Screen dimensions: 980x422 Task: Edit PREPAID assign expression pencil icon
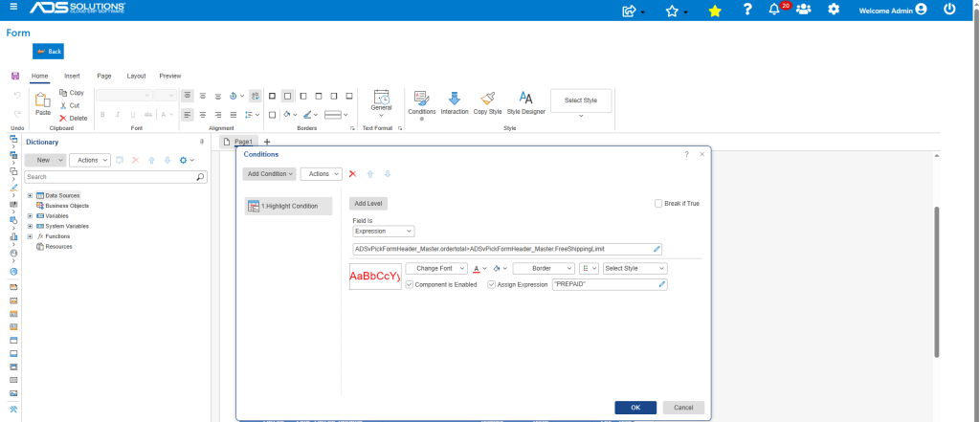[662, 284]
